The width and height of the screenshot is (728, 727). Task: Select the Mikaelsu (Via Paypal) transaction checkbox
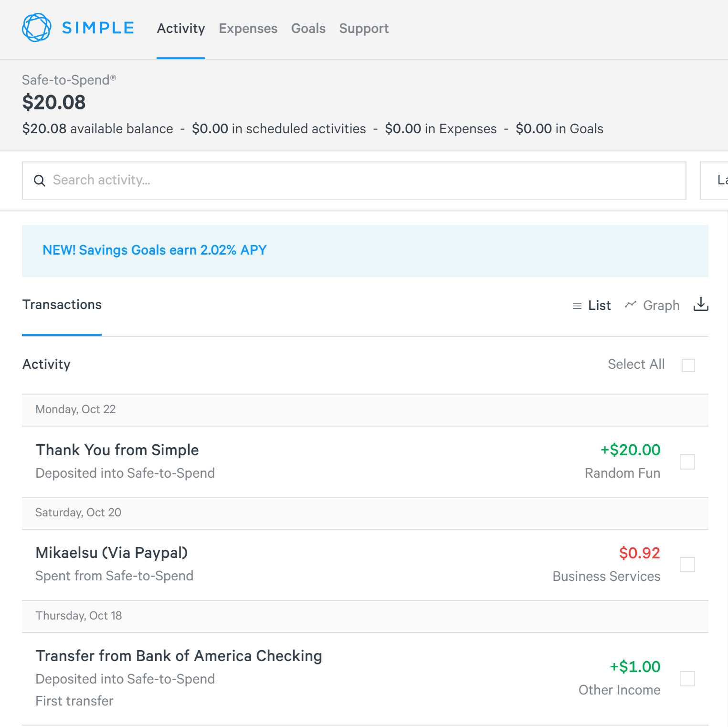tap(687, 565)
